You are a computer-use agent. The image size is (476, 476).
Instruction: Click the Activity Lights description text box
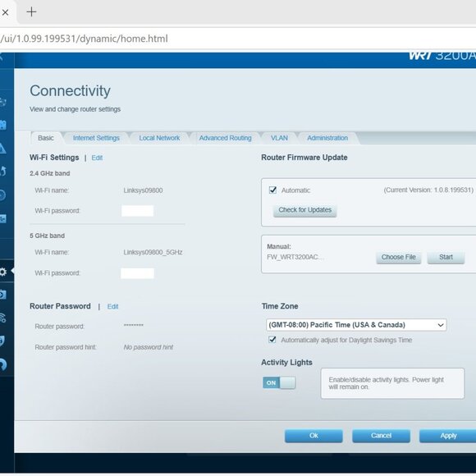[x=392, y=383]
